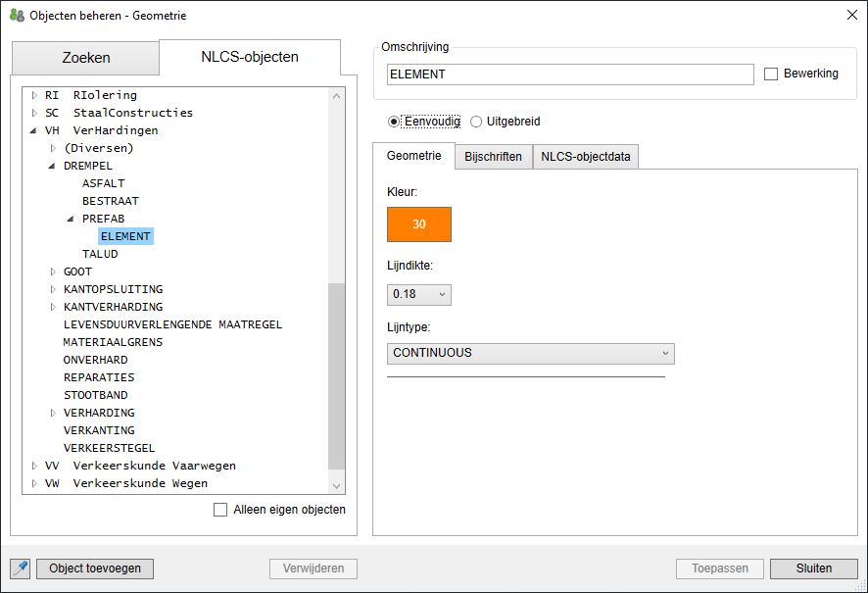Click the Object toevoegen button

coord(95,568)
